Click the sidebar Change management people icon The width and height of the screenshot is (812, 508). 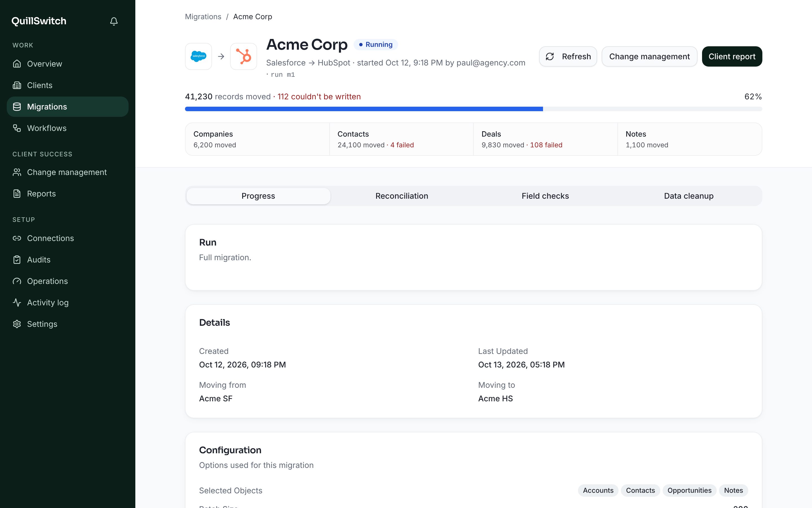point(17,172)
